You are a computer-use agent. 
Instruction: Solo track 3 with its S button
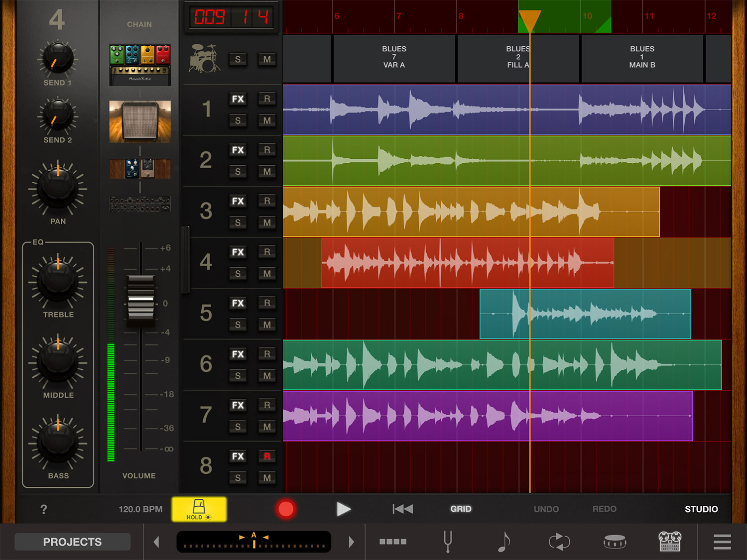[x=238, y=223]
